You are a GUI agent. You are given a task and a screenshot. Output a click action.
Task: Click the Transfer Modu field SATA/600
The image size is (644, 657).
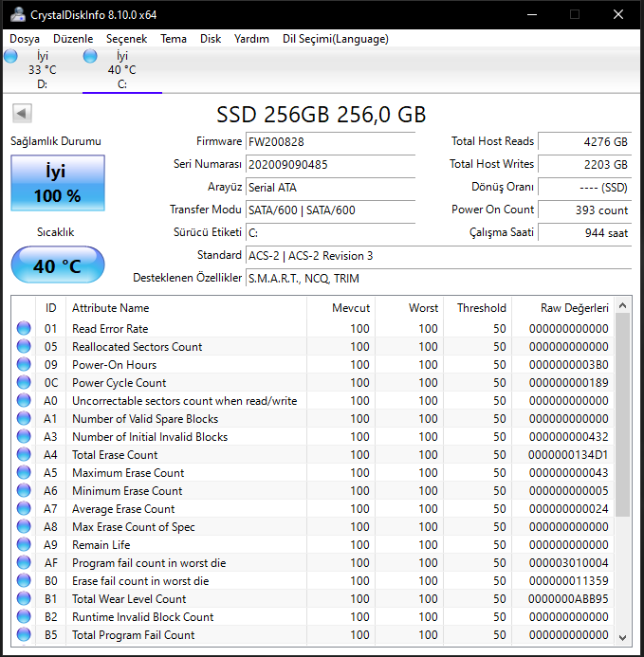pyautogui.click(x=330, y=210)
